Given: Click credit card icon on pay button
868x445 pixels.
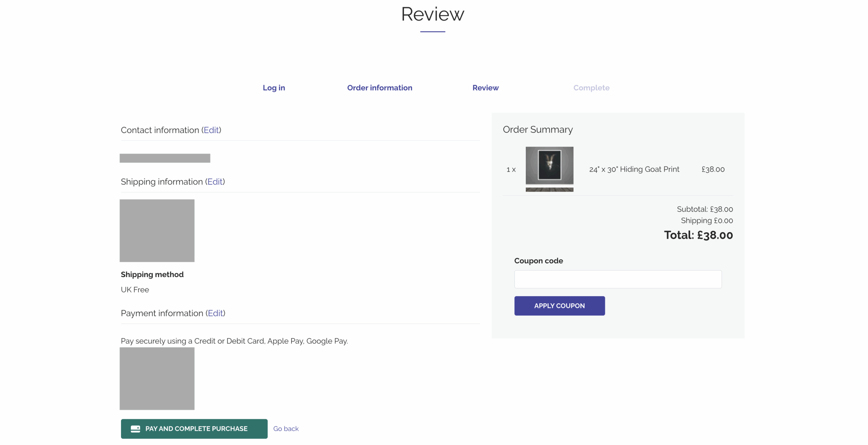Looking at the screenshot, I should (x=135, y=429).
